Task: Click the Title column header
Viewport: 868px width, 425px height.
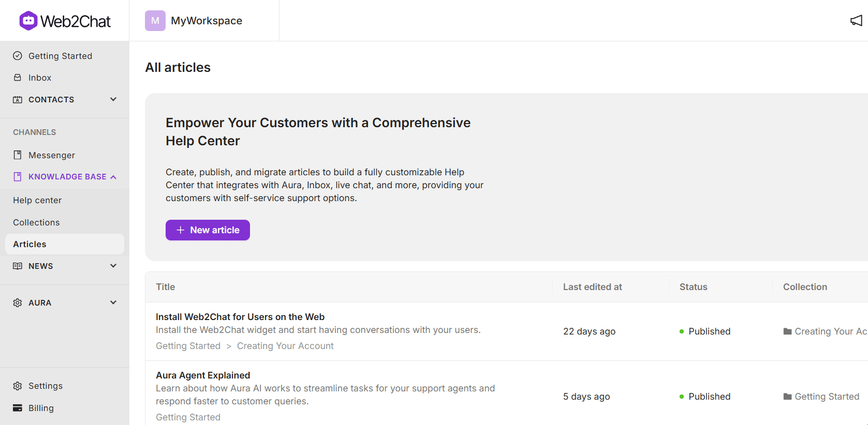Action: pyautogui.click(x=166, y=287)
